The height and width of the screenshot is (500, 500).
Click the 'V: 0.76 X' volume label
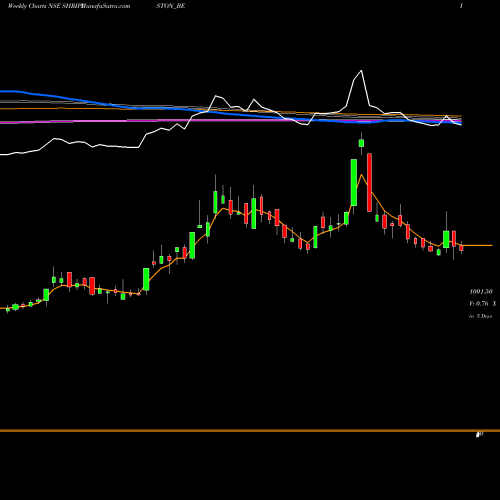click(x=482, y=304)
